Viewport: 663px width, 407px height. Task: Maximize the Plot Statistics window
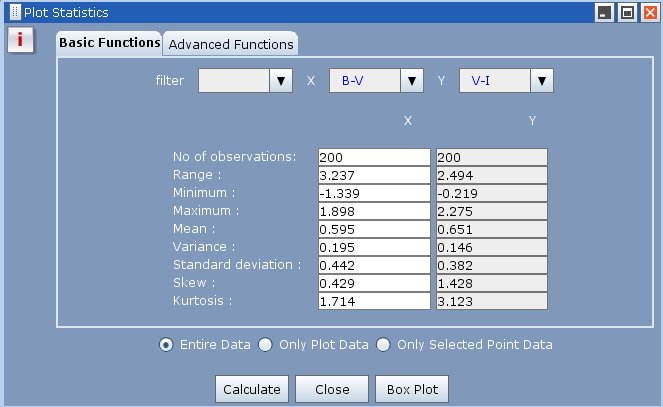tap(627, 12)
